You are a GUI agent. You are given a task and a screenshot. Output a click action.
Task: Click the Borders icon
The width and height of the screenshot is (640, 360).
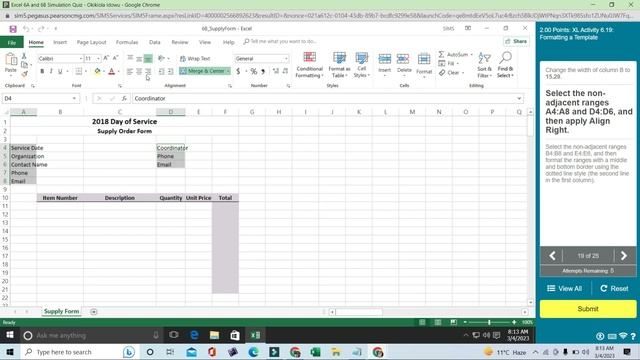coord(78,71)
